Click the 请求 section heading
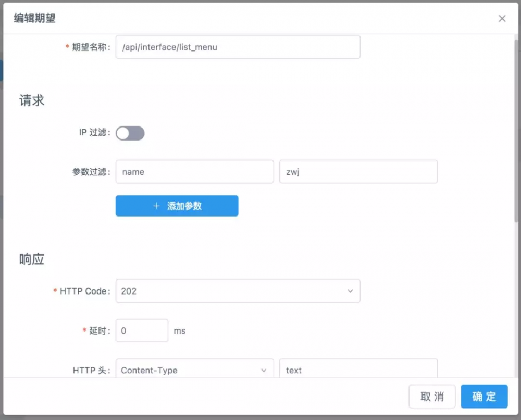 (x=31, y=100)
